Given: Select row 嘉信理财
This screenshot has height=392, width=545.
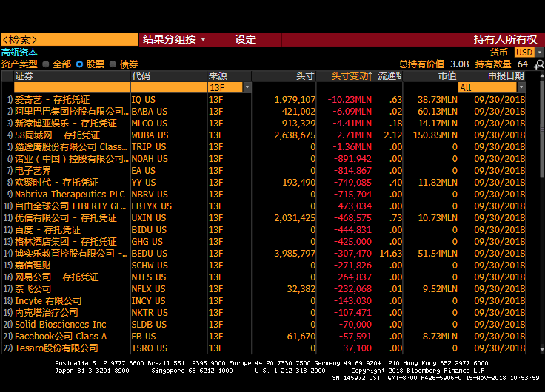Looking at the screenshot, I should (264, 266).
